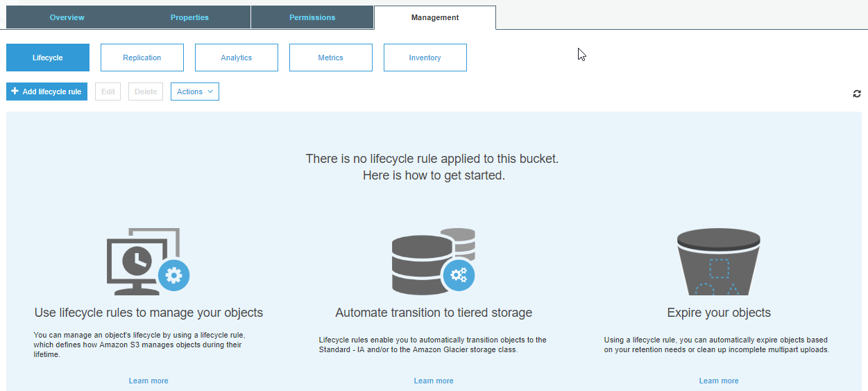Open the Inventory section
The height and width of the screenshot is (391, 868).
pos(425,58)
